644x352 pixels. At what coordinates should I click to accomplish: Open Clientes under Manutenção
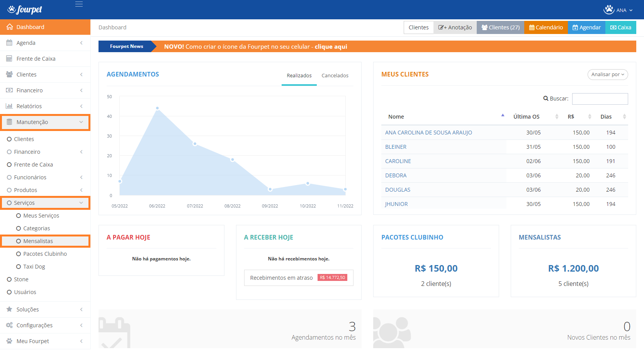point(20,139)
